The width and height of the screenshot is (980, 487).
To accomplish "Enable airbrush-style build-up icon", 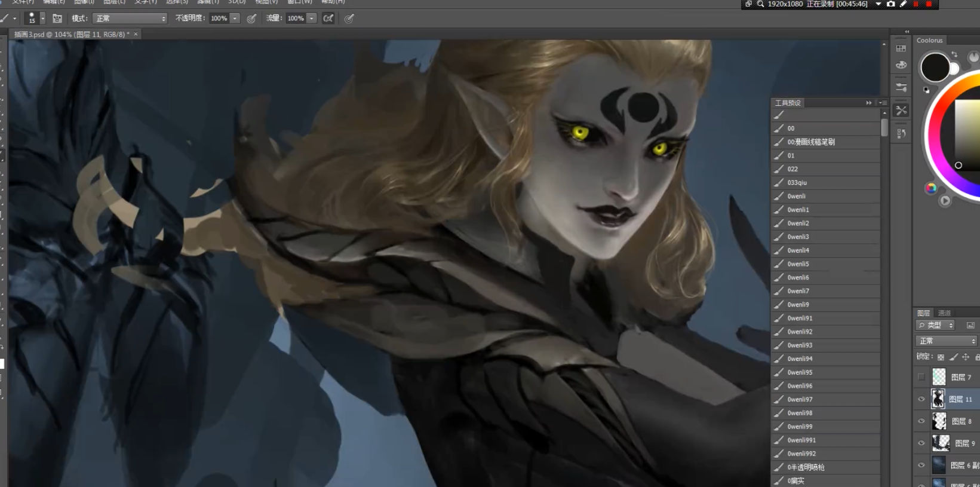I will [328, 19].
